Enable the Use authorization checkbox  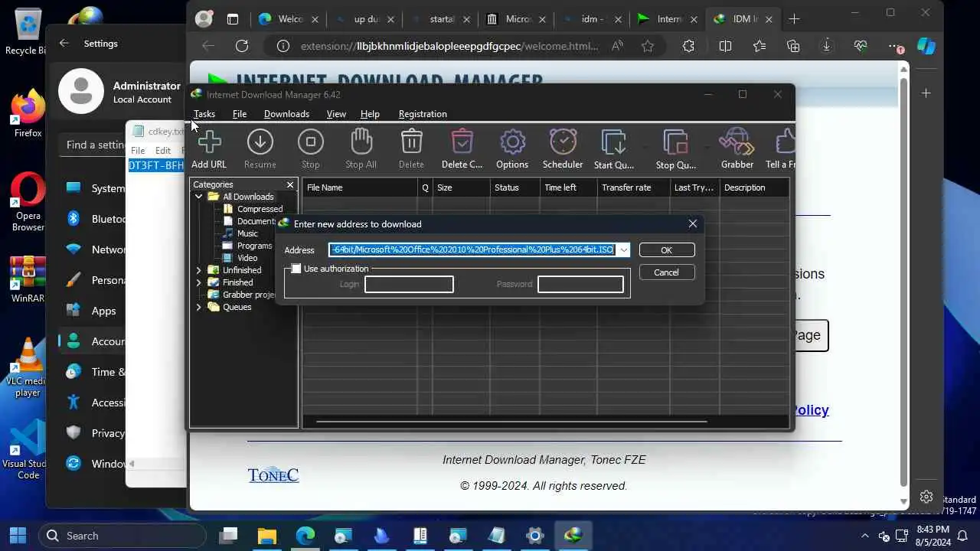[x=296, y=269]
